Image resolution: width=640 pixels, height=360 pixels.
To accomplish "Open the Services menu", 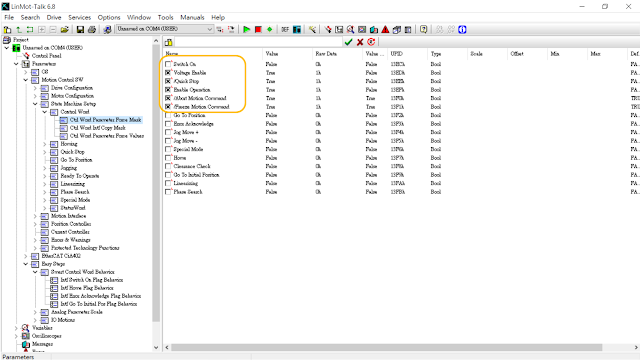I will (x=80, y=18).
